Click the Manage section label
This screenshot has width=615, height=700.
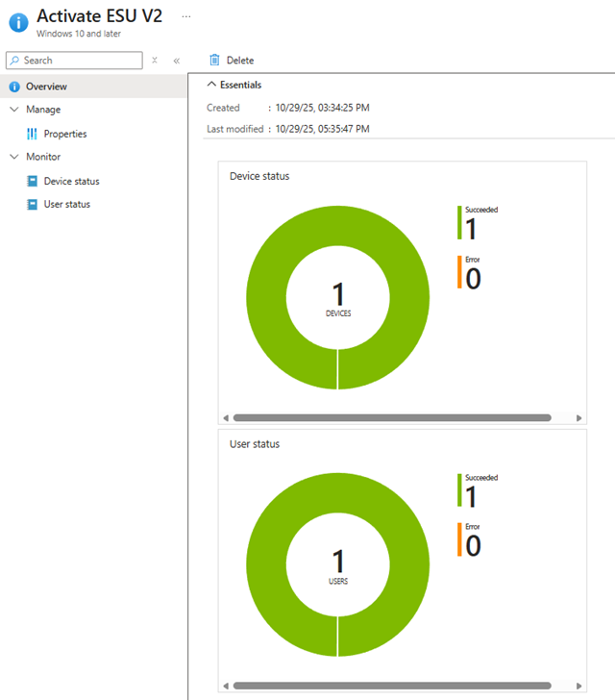(x=43, y=110)
